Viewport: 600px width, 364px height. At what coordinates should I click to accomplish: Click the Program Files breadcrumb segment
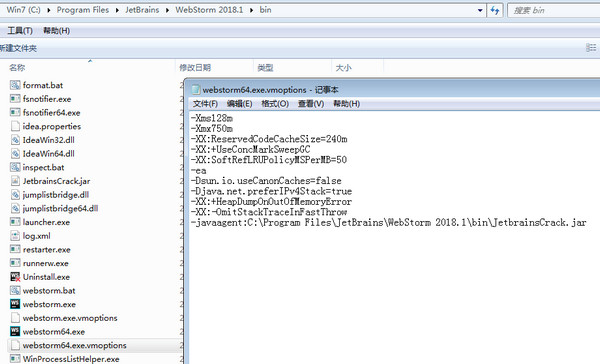tap(83, 10)
